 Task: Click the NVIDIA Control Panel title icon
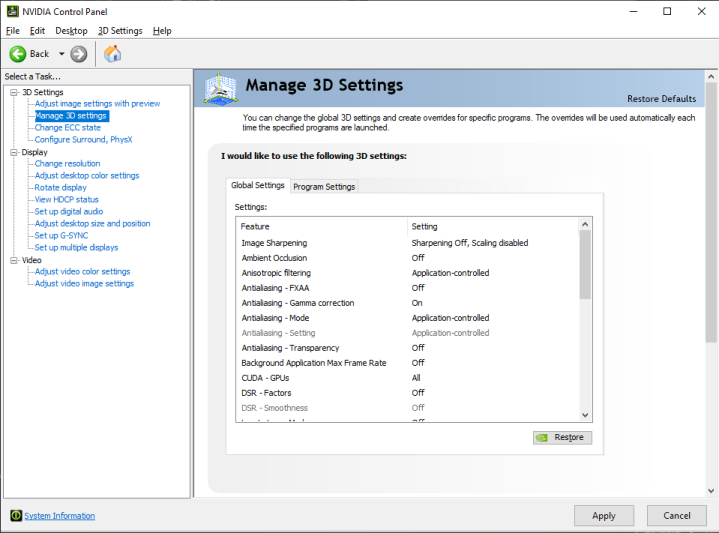coord(11,11)
